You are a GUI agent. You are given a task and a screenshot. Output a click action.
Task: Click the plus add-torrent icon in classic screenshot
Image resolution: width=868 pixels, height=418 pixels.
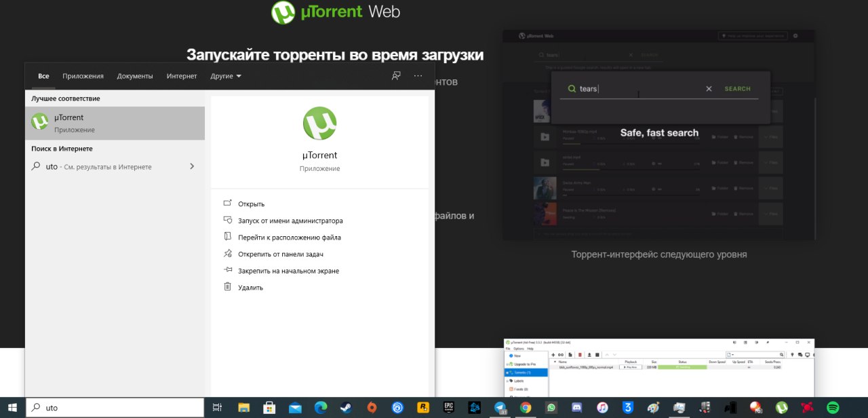point(553,355)
